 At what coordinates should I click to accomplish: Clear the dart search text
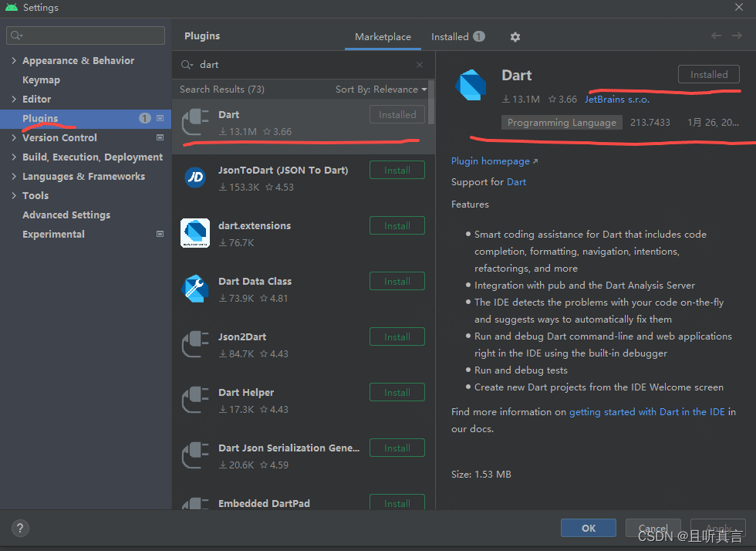(420, 65)
